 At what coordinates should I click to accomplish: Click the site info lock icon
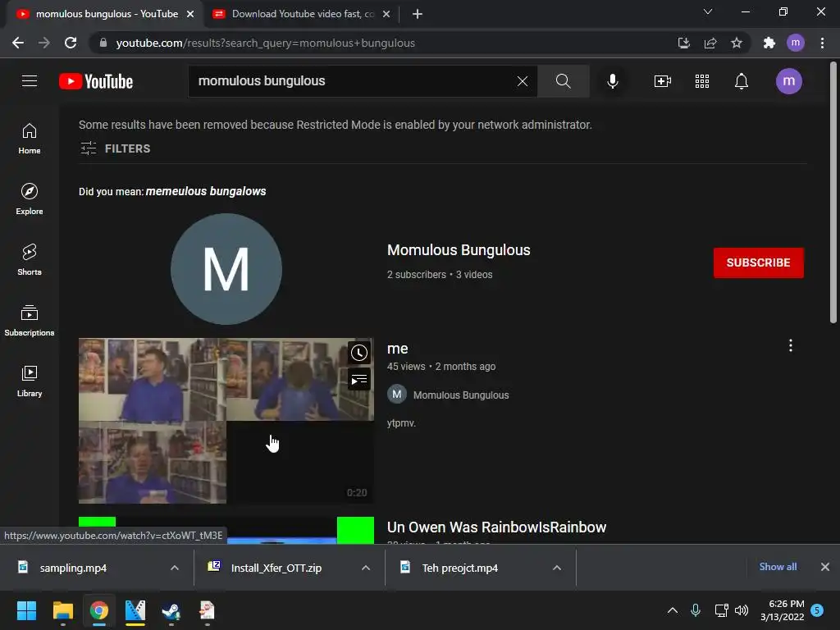tap(103, 43)
